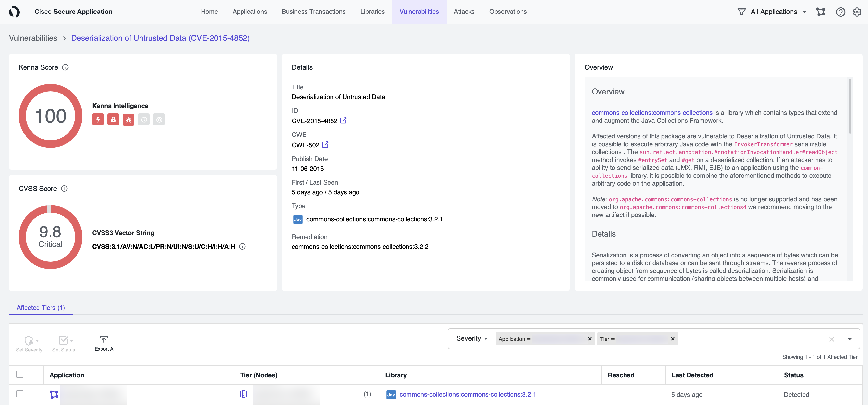
Task: Open the Vulnerabilities tab
Action: point(419,12)
